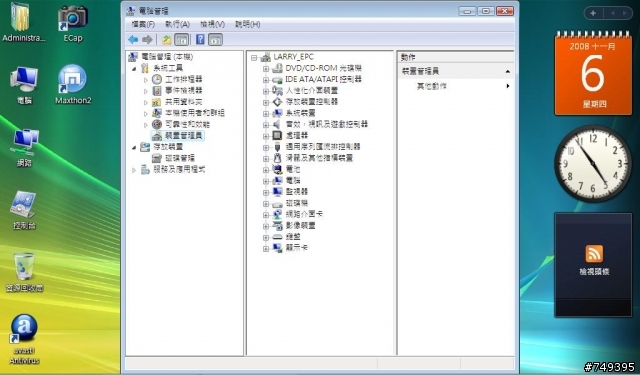640x375 pixels.
Task: Click the 電池 battery icon
Action: click(277, 169)
